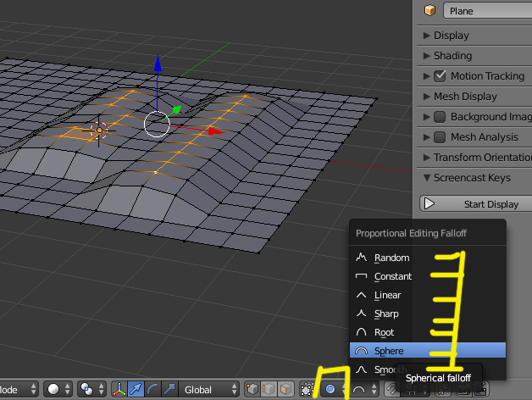
Task: Click the orange cube object icon
Action: [x=429, y=11]
